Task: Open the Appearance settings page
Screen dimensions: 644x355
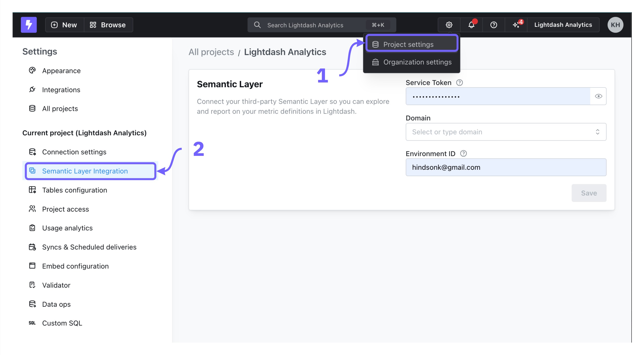Action: point(90,71)
